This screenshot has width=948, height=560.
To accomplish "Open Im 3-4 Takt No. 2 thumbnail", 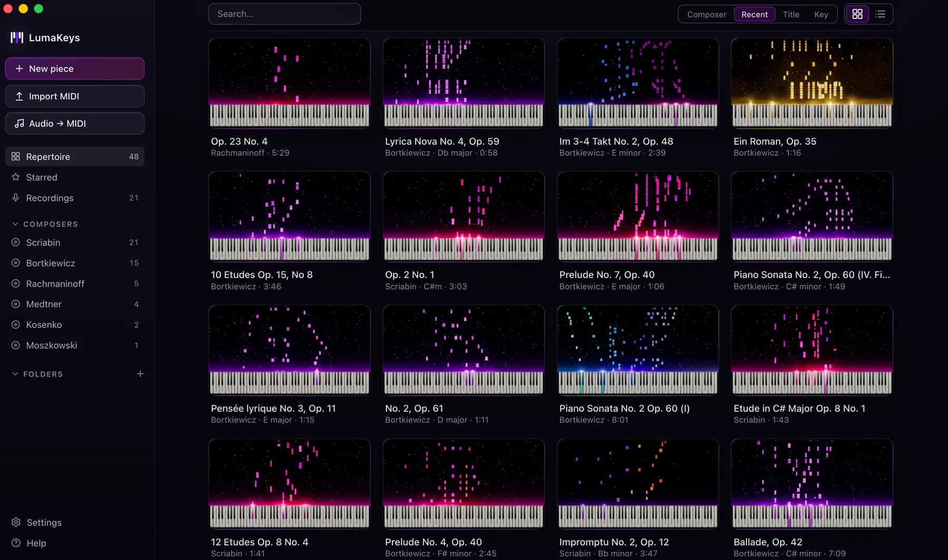I will click(x=638, y=83).
